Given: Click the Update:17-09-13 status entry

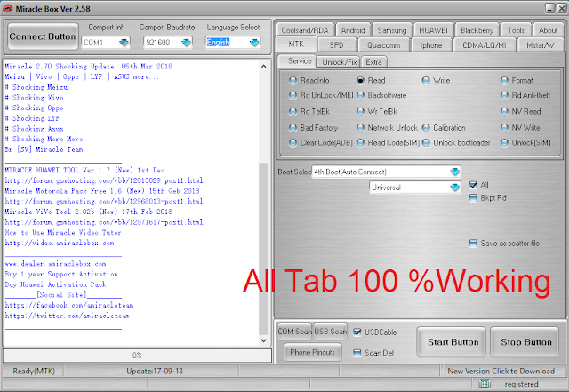Looking at the screenshot, I should (x=155, y=372).
